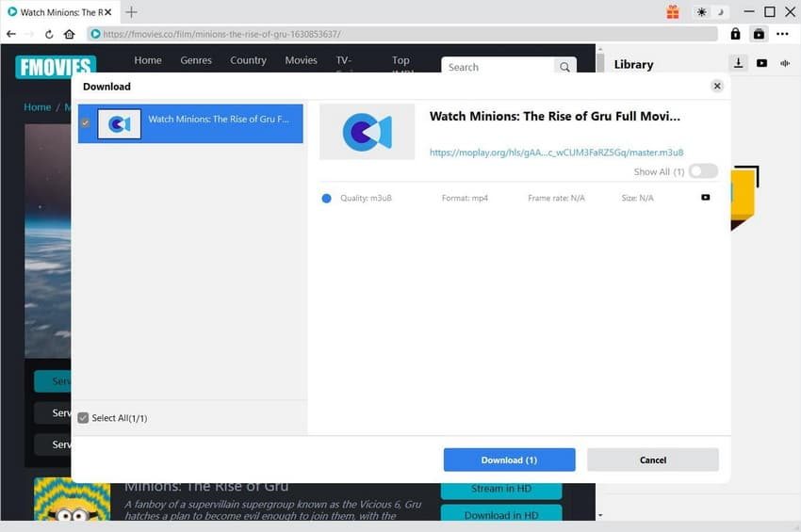
Task: Click the Minions movie poster thumbnail
Action: (x=72, y=499)
